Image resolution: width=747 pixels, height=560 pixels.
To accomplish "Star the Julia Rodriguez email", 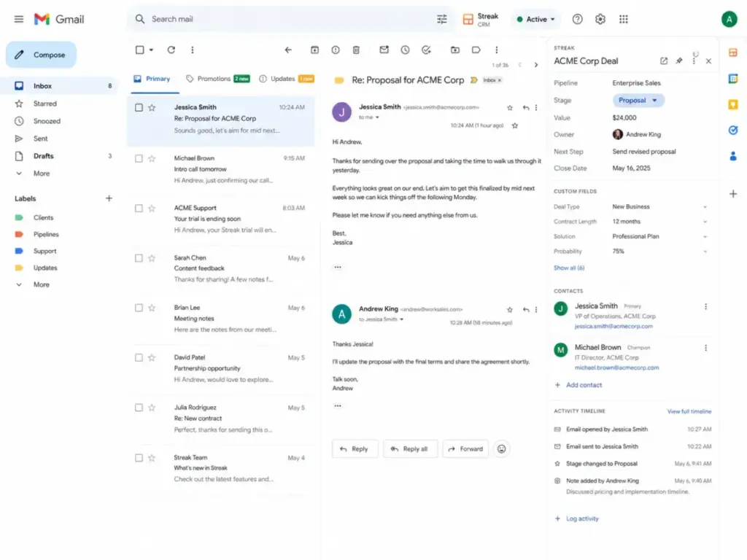I will tap(152, 408).
